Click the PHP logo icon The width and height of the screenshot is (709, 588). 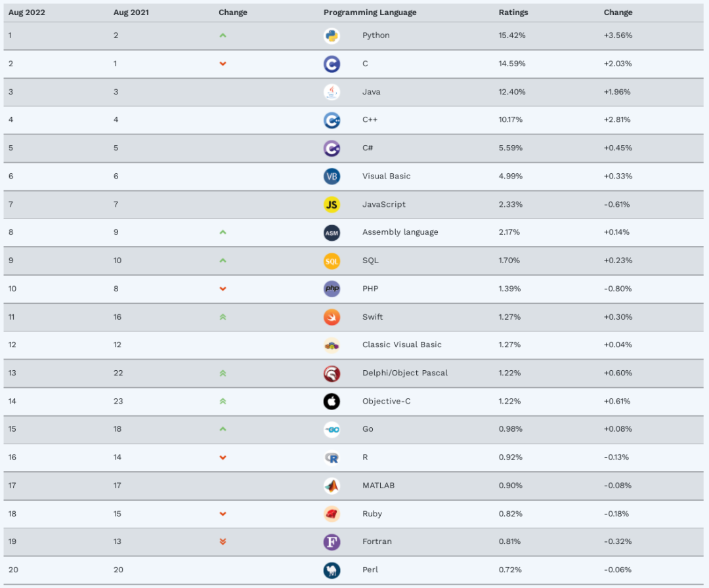[x=332, y=289]
